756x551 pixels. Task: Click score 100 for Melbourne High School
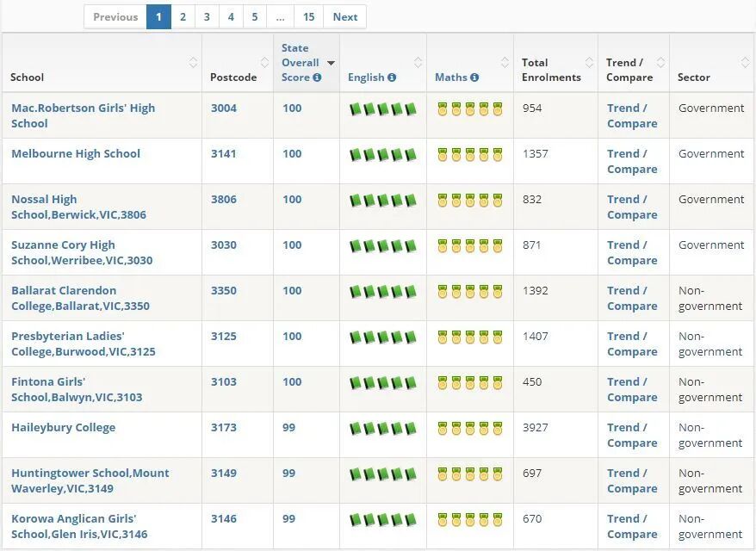pos(292,154)
